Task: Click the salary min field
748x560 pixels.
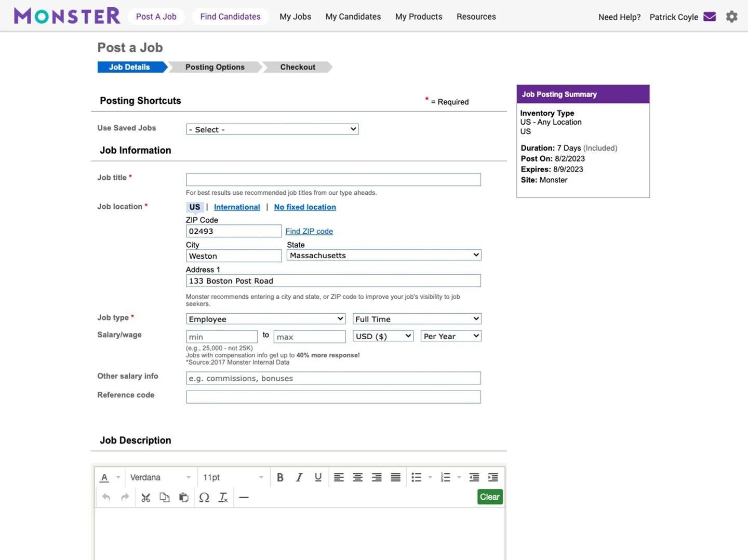Action: (x=222, y=337)
